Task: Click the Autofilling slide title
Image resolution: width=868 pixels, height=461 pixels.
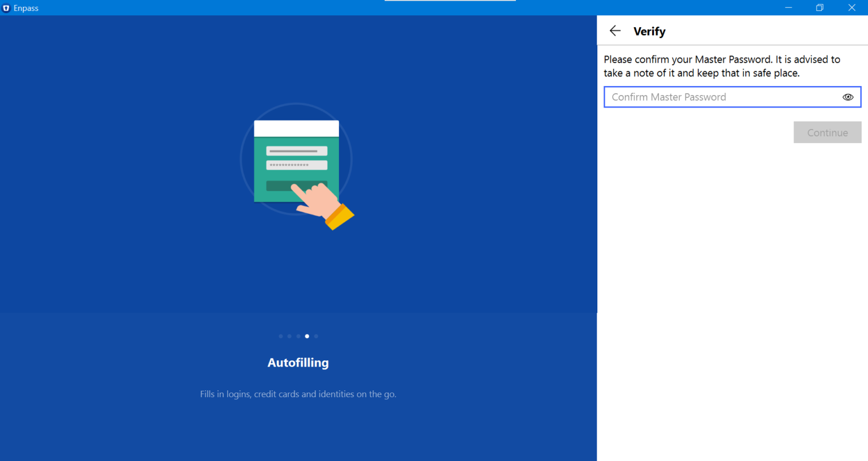Action: point(298,363)
